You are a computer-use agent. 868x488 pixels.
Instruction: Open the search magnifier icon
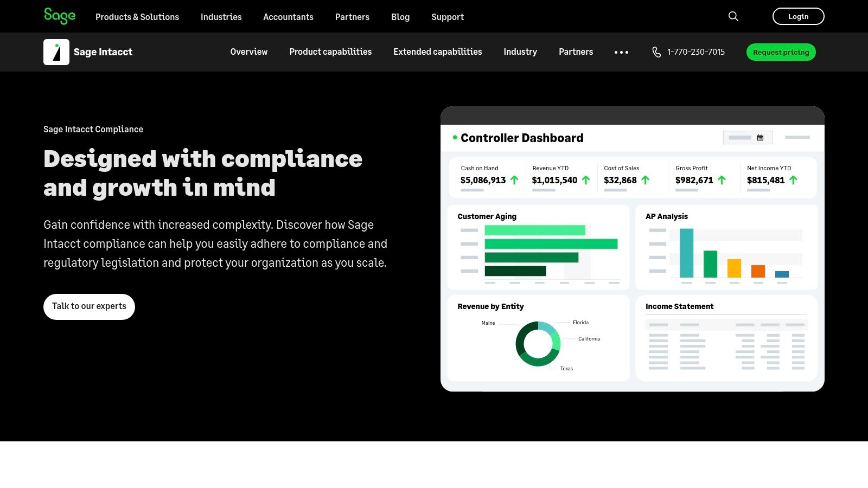click(x=733, y=16)
